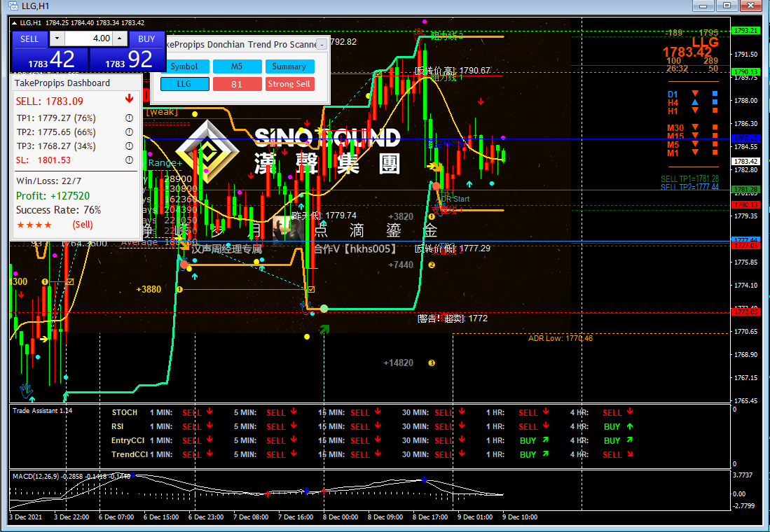Screen dimensions: 770x532
Task: Click the clock icon next to TP3: 1768.27
Action: coord(129,146)
